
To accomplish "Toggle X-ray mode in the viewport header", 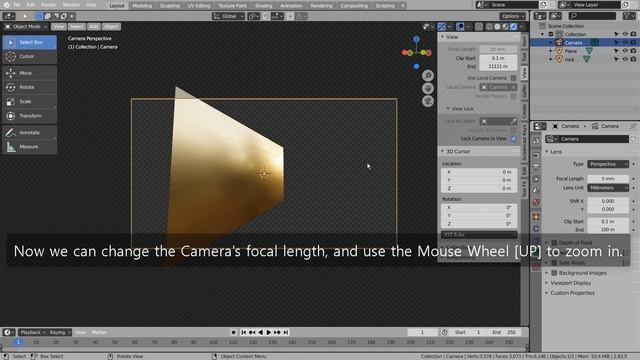I will [479, 27].
